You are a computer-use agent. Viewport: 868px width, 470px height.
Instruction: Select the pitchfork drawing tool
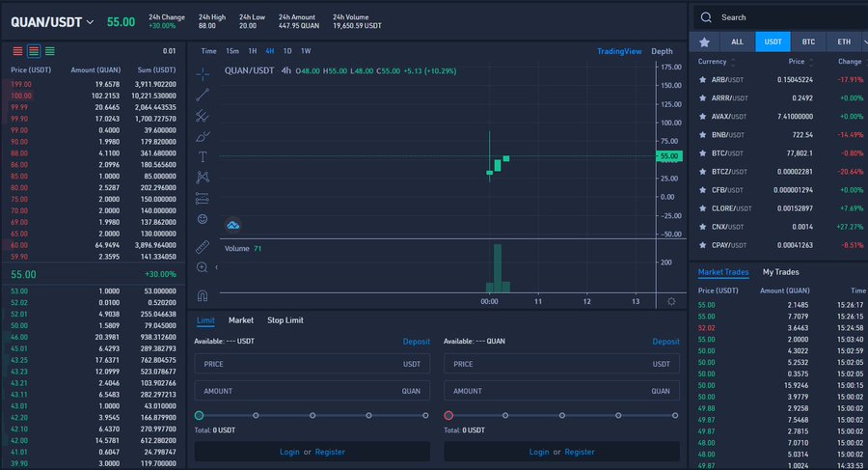point(203,115)
